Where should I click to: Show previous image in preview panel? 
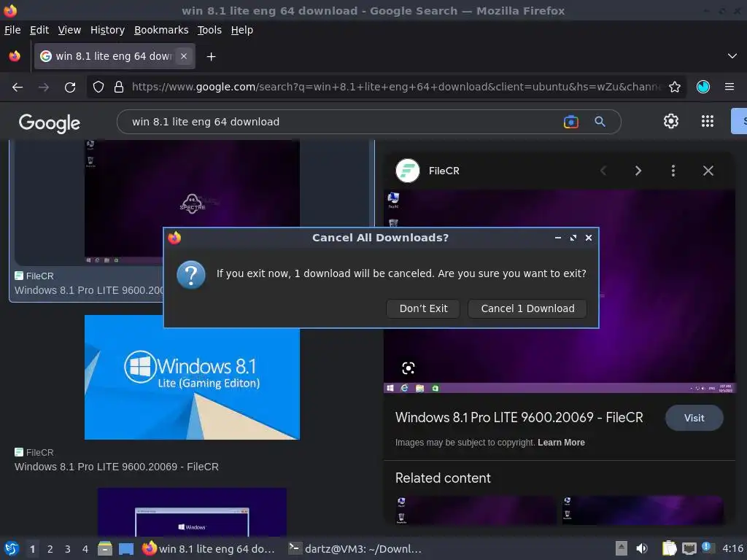tap(603, 171)
